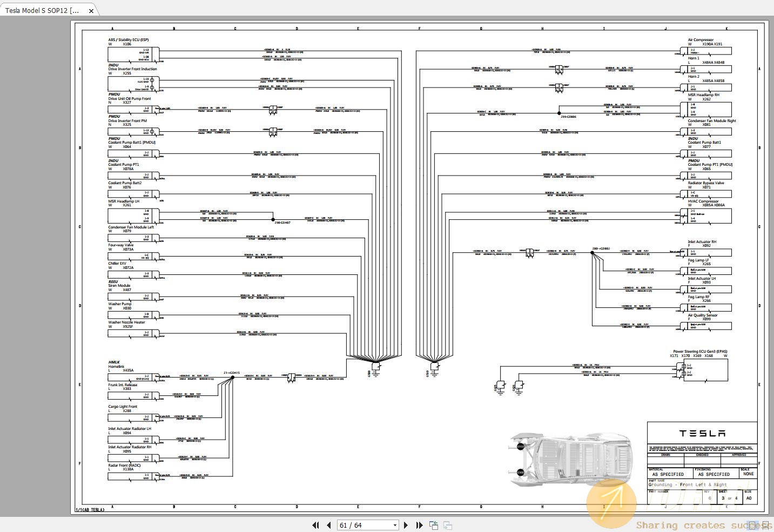The image size is (774, 532).
Task: Click the Siren Module label
Action: pyautogui.click(x=119, y=286)
